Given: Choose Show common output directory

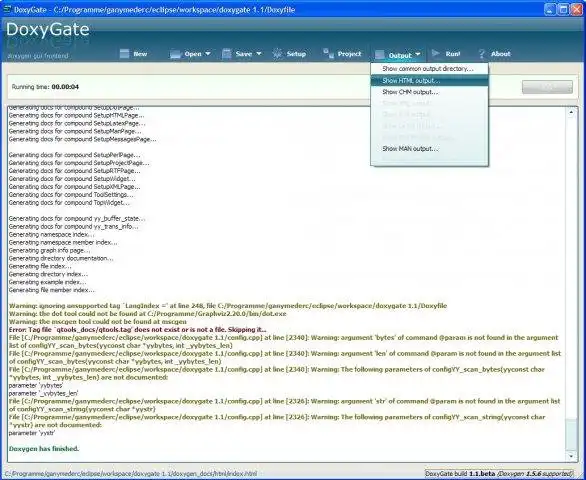Looking at the screenshot, I should coord(429,69).
